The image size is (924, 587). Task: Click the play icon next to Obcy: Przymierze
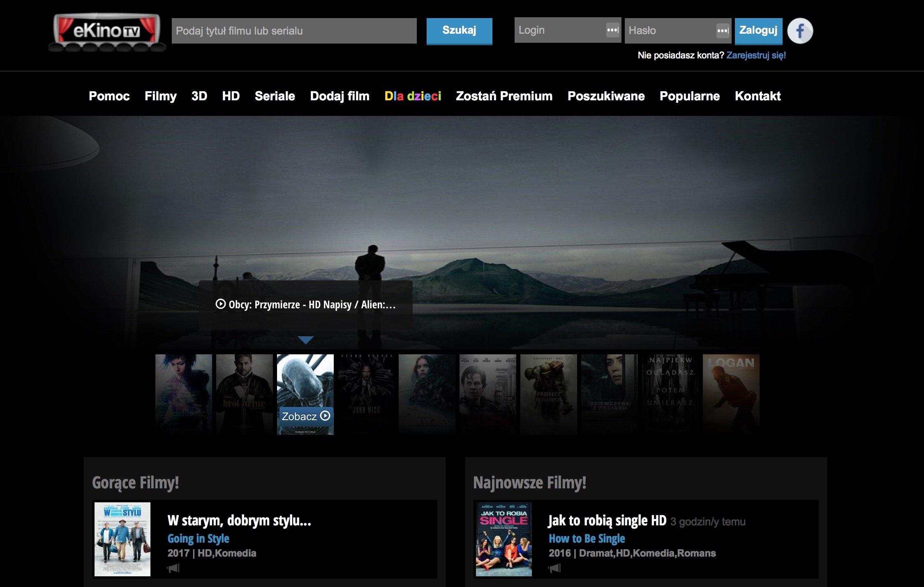click(221, 304)
